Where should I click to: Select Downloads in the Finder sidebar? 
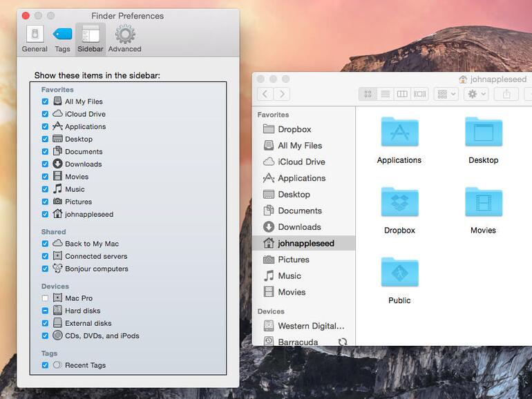(298, 226)
